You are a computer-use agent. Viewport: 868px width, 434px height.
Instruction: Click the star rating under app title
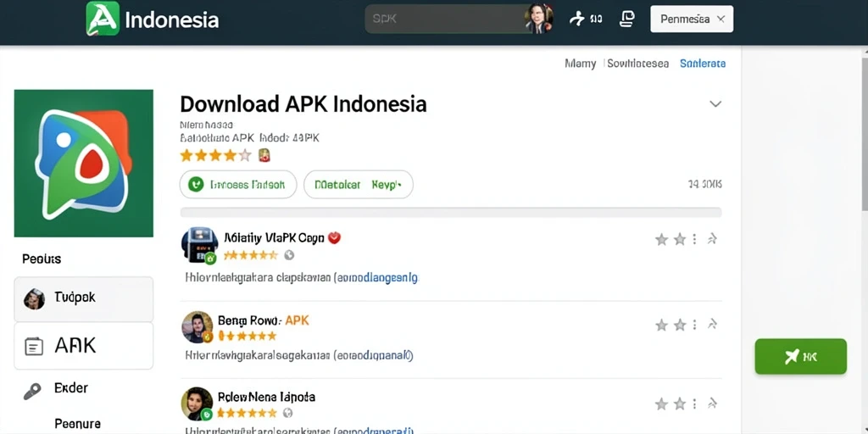215,156
